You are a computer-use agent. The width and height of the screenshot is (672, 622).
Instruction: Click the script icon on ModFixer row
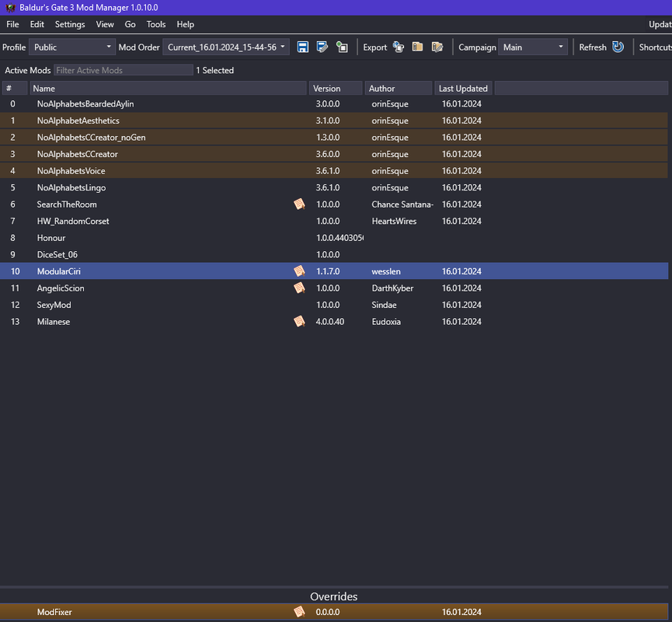pyautogui.click(x=299, y=612)
